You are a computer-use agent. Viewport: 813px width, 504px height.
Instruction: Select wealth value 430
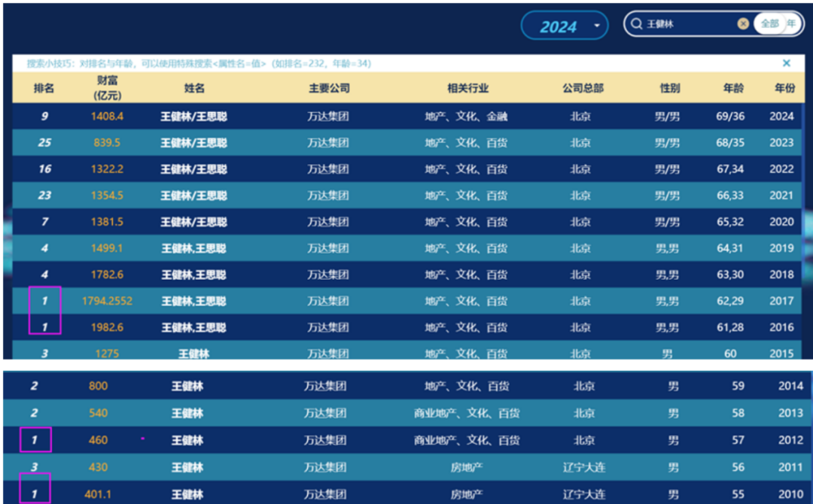click(98, 467)
